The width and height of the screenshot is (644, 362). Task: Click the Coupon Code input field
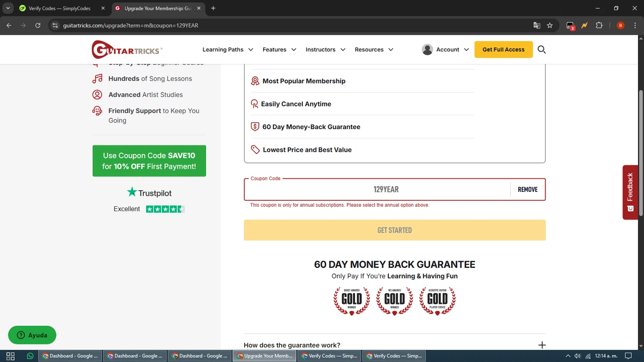377,190
